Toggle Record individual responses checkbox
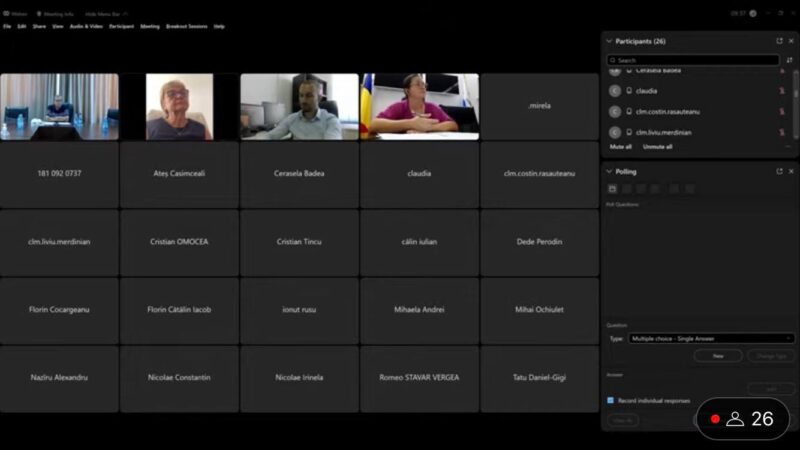The width and height of the screenshot is (800, 450). tap(610, 400)
